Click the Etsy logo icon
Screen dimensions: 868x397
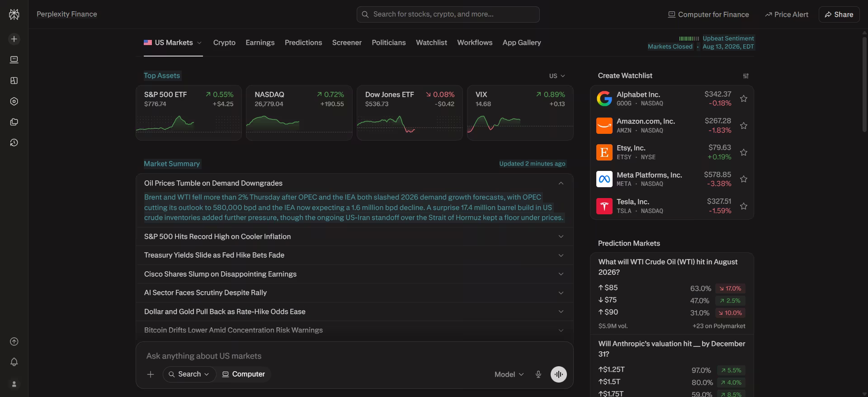[604, 152]
